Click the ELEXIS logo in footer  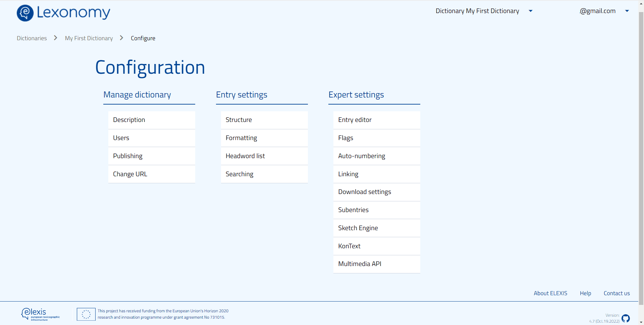[x=40, y=314]
